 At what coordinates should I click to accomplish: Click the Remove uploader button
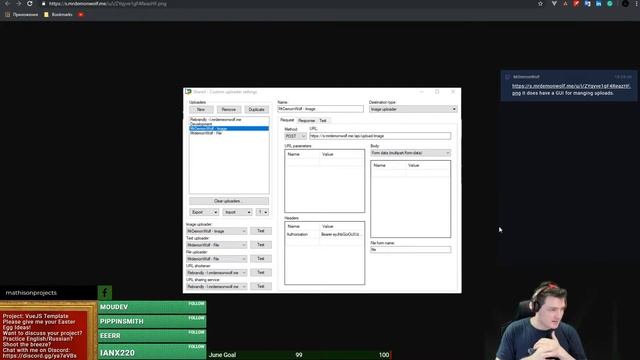coord(229,109)
